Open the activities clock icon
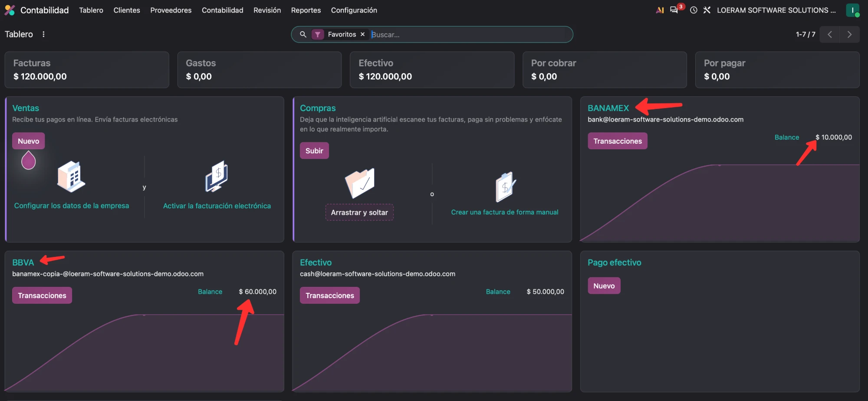Image resolution: width=868 pixels, height=401 pixels. click(x=694, y=10)
